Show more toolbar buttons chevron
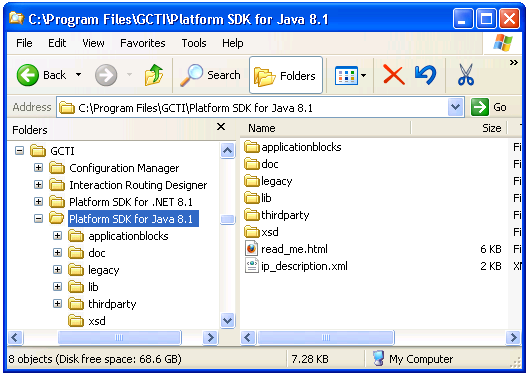The height and width of the screenshot is (375, 529). pos(513,63)
